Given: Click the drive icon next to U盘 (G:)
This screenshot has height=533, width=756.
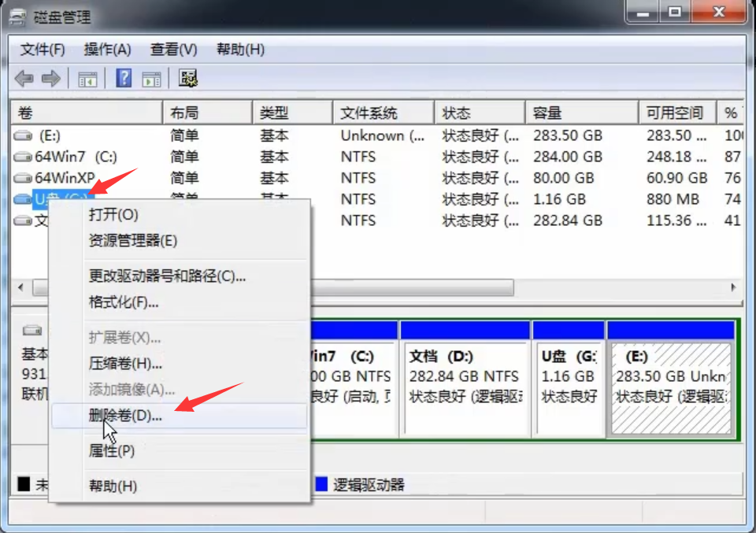Looking at the screenshot, I should [x=21, y=199].
